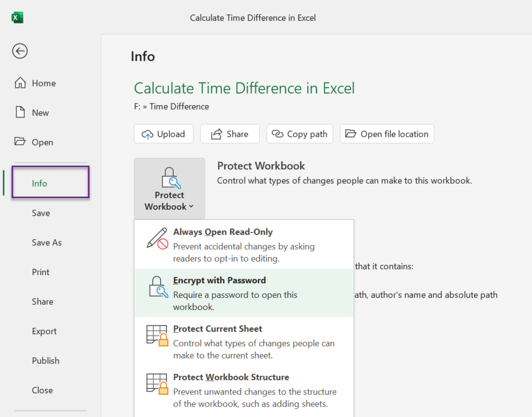The image size is (532, 417).
Task: Click the Excel logo in the corner
Action: point(18,17)
